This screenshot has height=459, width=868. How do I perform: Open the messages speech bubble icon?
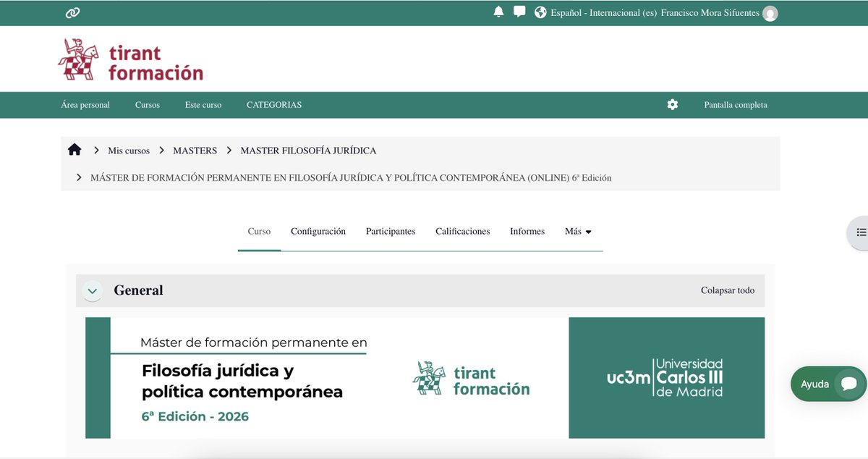(519, 12)
